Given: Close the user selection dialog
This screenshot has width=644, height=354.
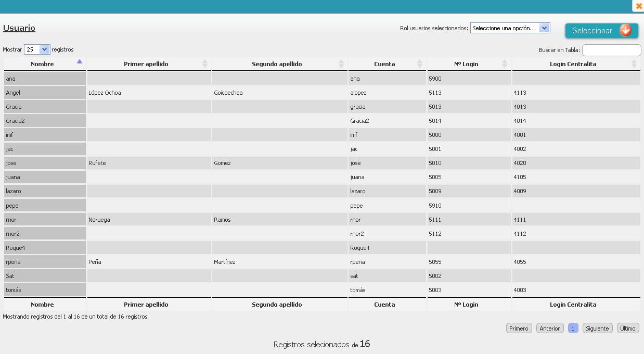Looking at the screenshot, I should [x=639, y=6].
